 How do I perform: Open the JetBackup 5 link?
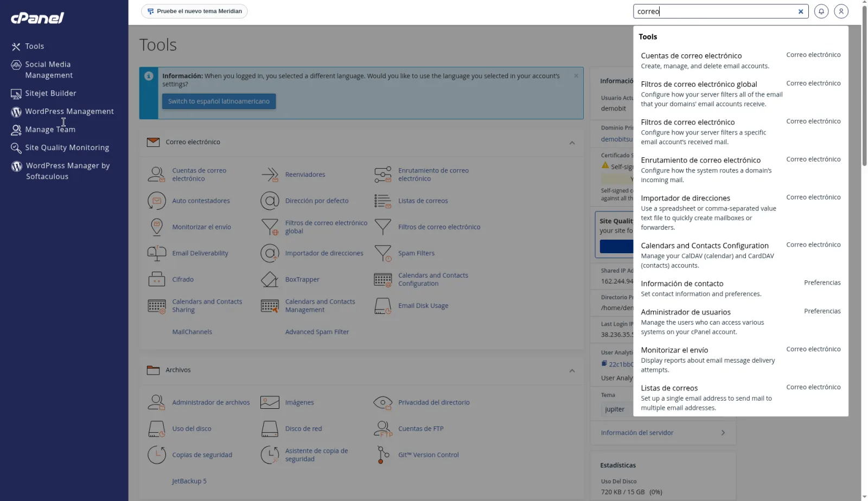click(189, 481)
